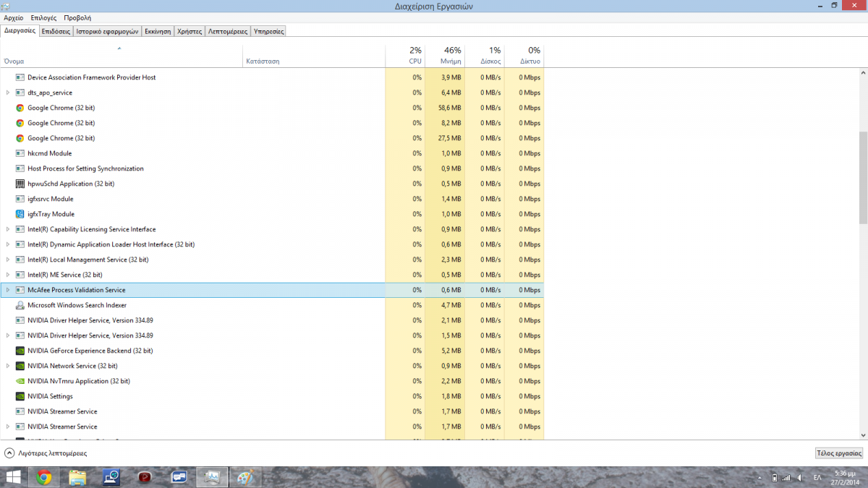Expand the dts_apo_service process group
This screenshot has width=868, height=488.
coord(7,93)
